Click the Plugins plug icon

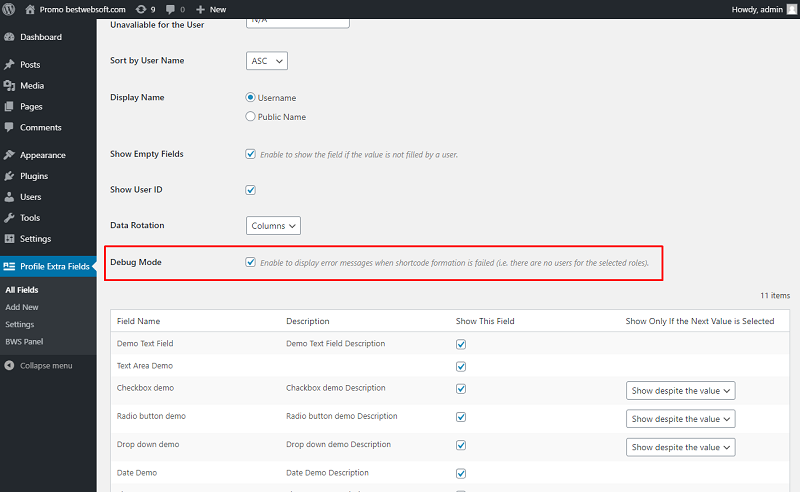pyautogui.click(x=9, y=176)
